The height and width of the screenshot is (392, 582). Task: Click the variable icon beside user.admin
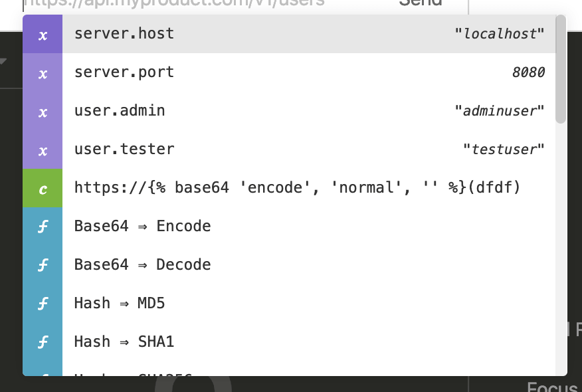coord(43,112)
